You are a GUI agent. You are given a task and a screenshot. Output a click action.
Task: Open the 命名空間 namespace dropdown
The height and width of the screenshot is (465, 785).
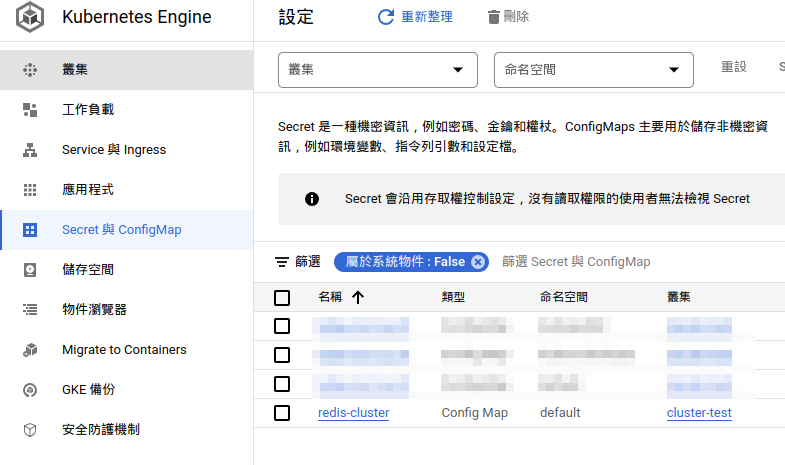coord(594,70)
